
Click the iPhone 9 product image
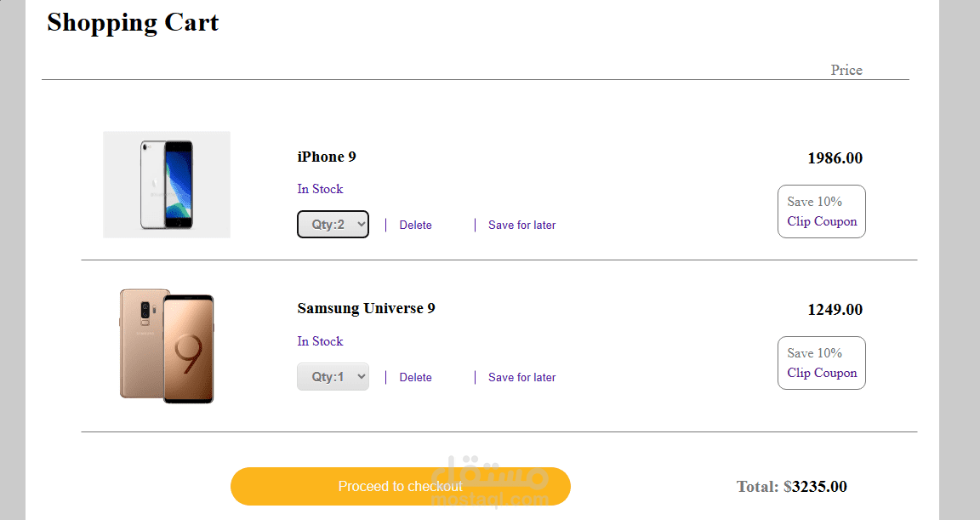pos(167,185)
